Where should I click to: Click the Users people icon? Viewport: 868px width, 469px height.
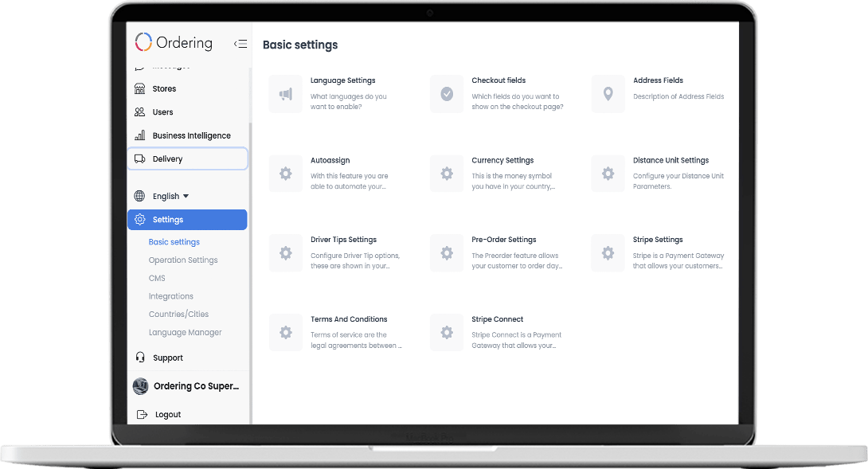click(x=139, y=111)
